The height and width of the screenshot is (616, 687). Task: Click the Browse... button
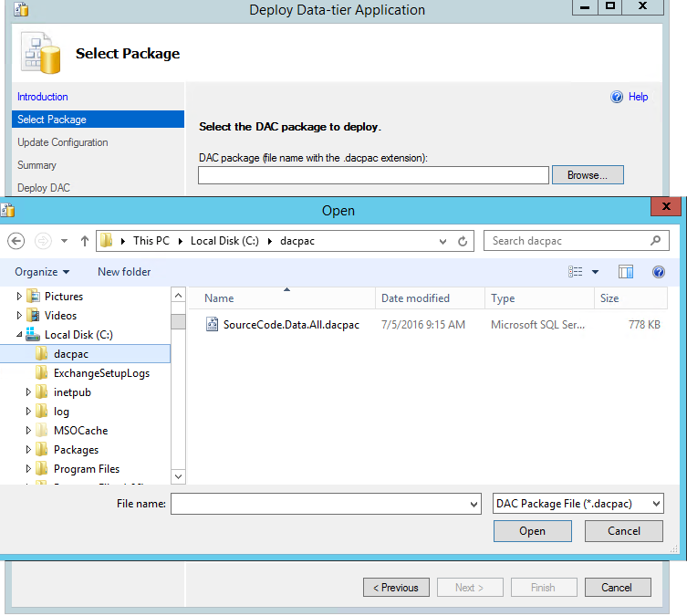(x=588, y=175)
